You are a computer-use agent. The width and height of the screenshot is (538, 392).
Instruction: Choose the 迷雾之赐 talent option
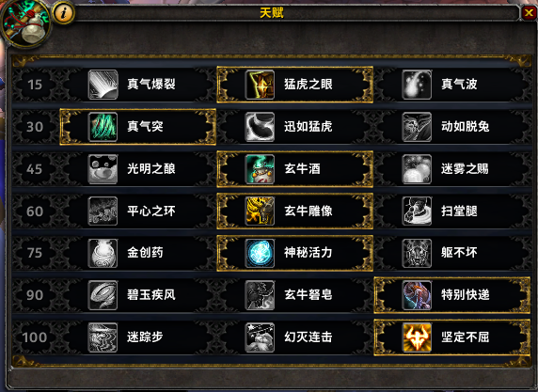(452, 169)
